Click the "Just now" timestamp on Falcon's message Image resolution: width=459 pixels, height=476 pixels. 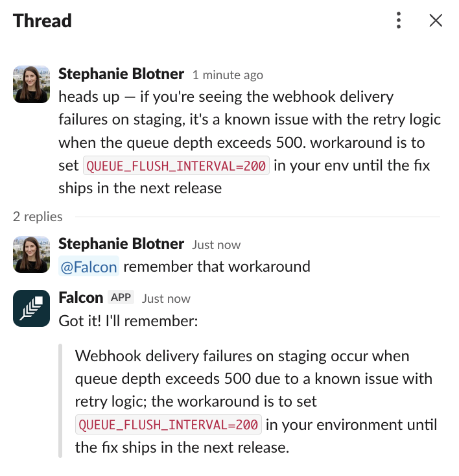pos(166,299)
